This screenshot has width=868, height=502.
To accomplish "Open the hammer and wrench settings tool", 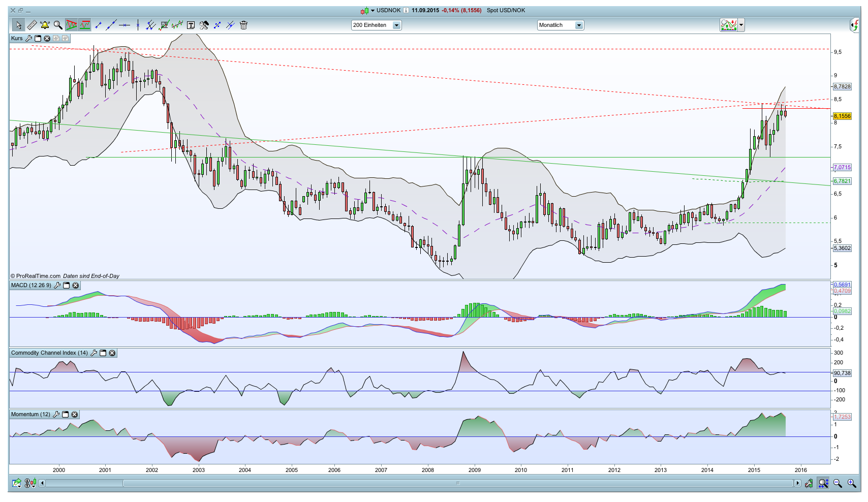I will click(x=204, y=25).
